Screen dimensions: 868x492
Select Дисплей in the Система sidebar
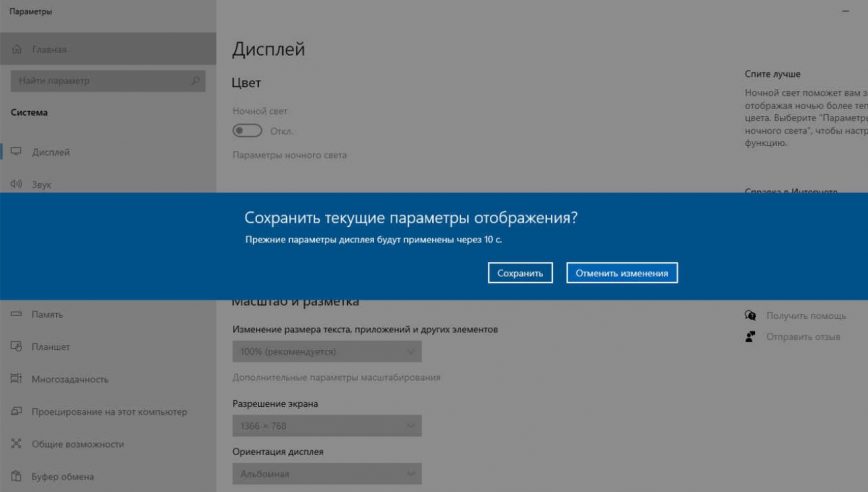(x=108, y=152)
